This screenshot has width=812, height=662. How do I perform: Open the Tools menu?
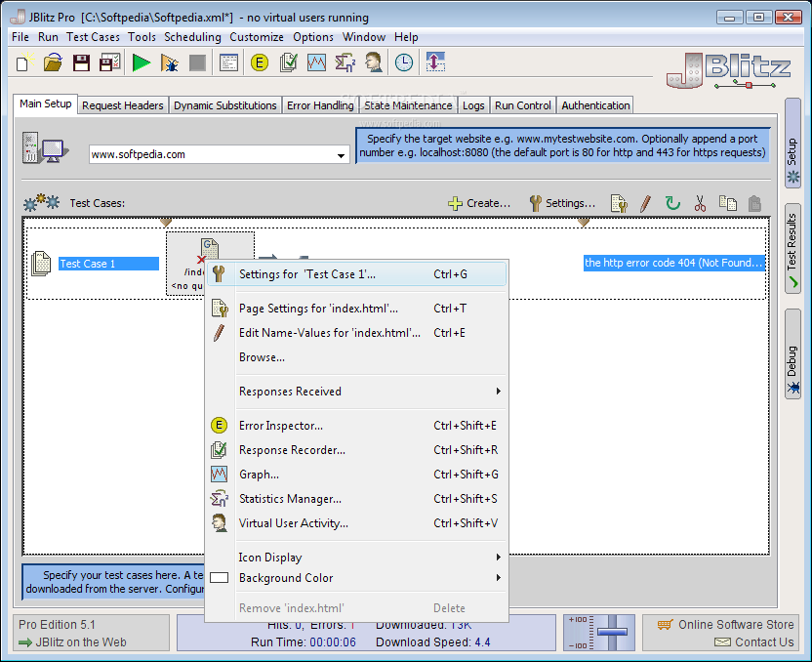(142, 37)
